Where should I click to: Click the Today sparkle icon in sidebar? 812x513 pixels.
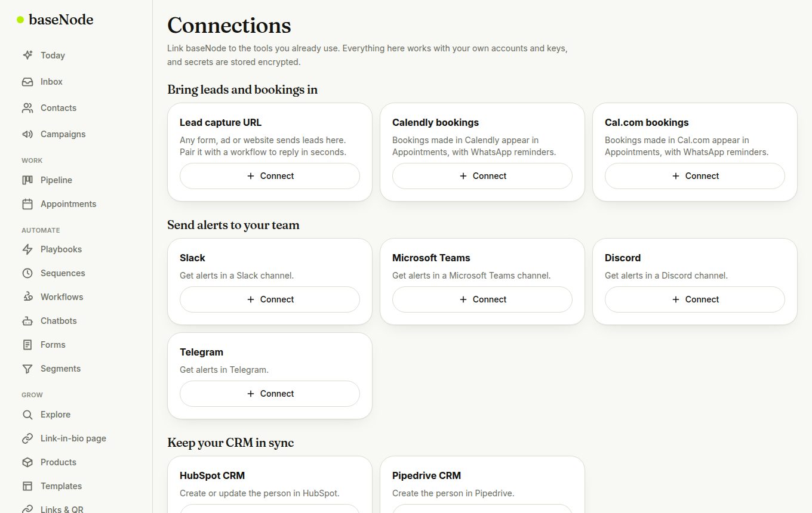(x=27, y=55)
